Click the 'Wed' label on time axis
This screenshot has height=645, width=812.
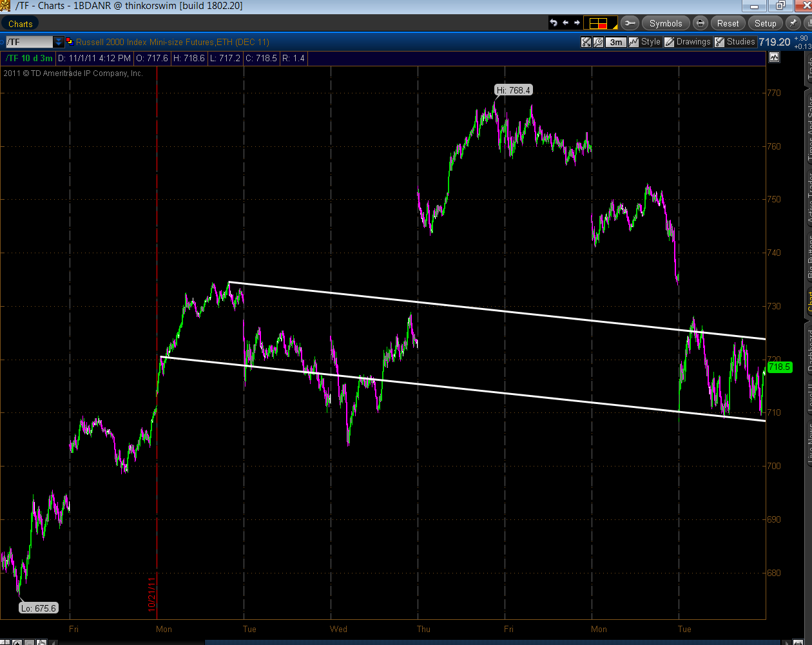click(x=338, y=629)
